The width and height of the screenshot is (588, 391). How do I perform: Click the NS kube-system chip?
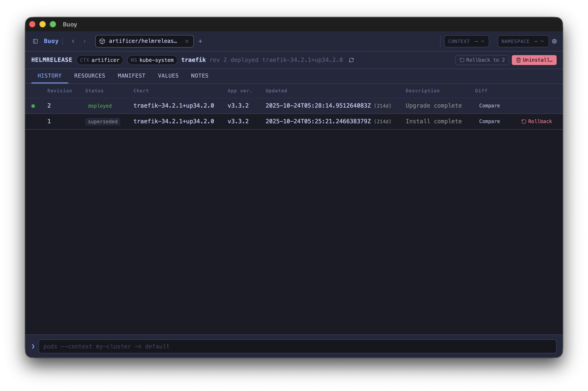pos(152,60)
